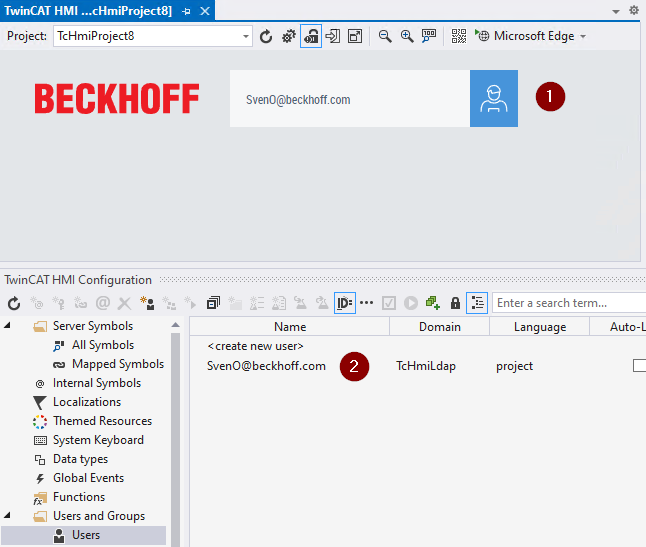Collapse the Users and Groups tree node
Screen dimensions: 646x547
(7, 516)
